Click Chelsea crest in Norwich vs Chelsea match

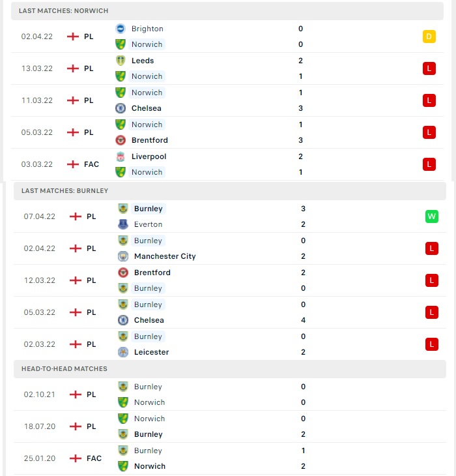121,108
